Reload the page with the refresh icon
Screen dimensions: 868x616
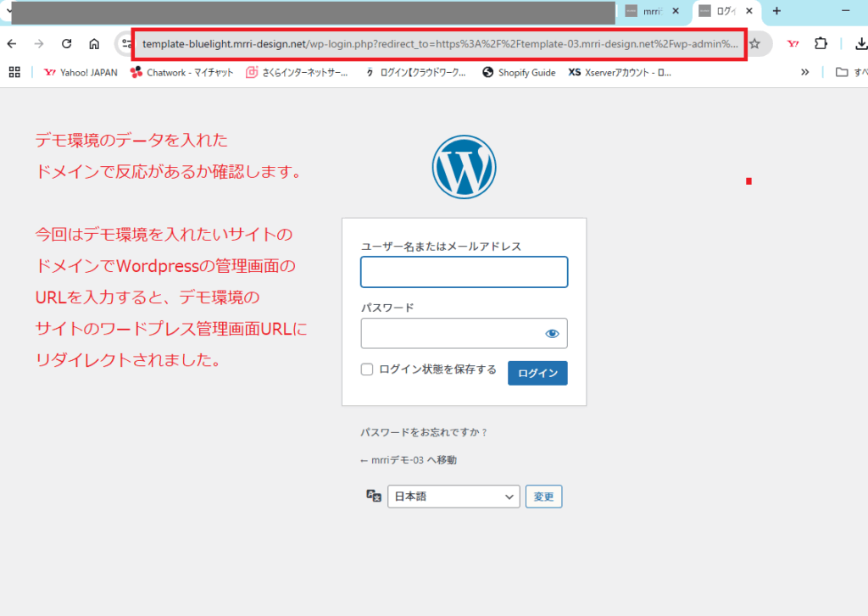(x=66, y=44)
